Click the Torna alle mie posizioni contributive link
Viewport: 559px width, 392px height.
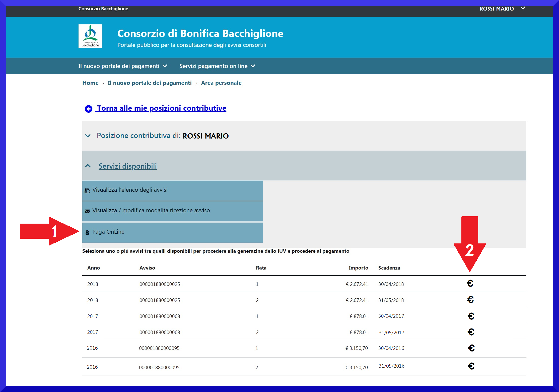(161, 108)
